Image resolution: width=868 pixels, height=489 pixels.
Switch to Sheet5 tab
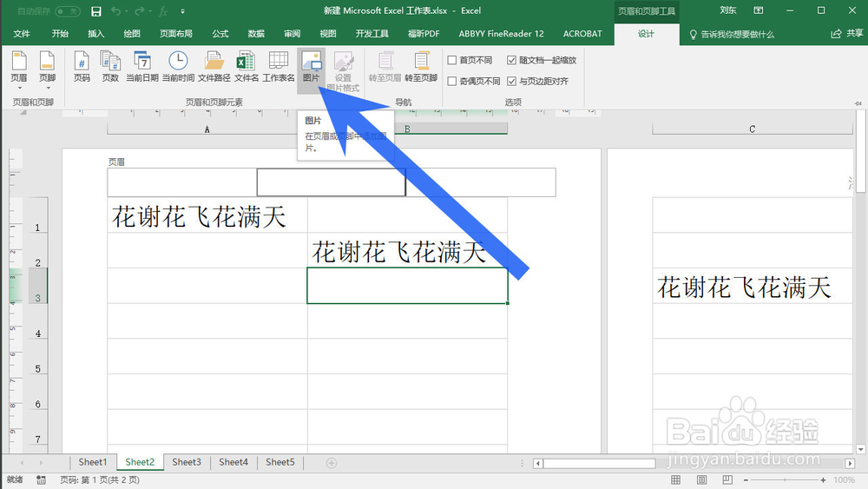click(280, 462)
